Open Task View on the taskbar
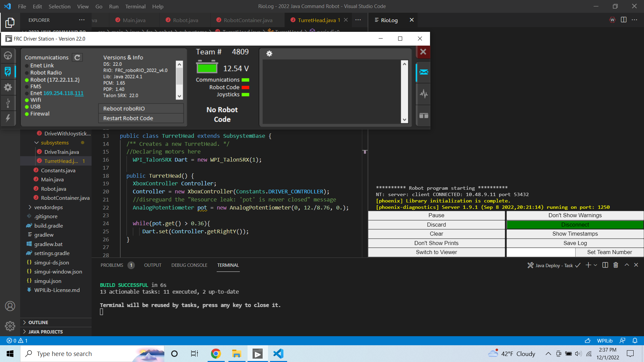The image size is (644, 362). 195,354
